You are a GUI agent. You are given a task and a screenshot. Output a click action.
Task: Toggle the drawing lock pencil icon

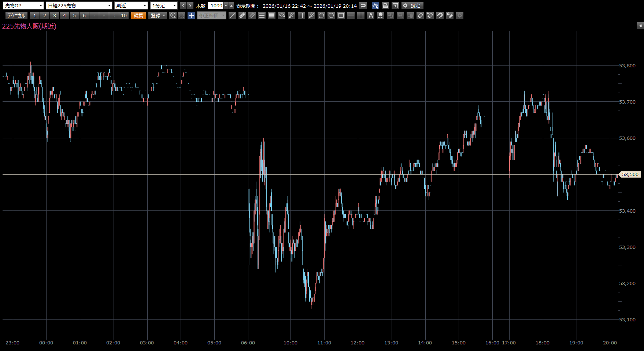tap(450, 15)
